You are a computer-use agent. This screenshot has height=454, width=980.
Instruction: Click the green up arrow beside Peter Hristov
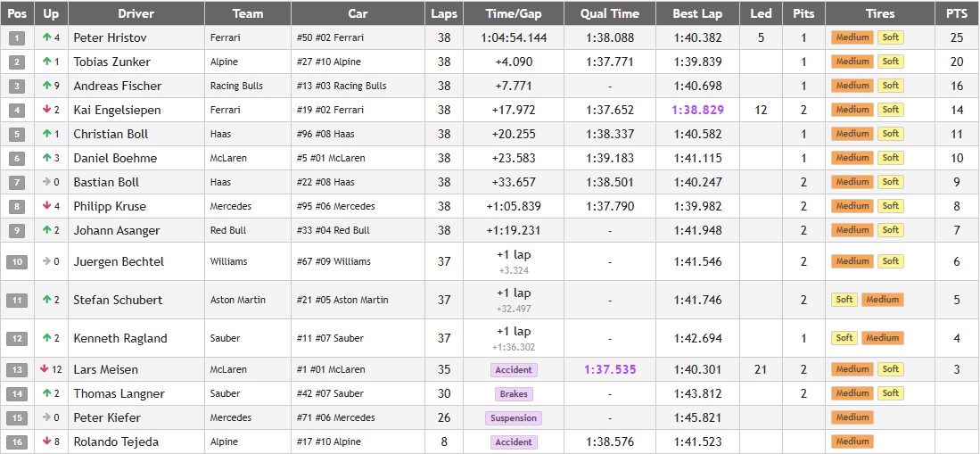pos(46,37)
